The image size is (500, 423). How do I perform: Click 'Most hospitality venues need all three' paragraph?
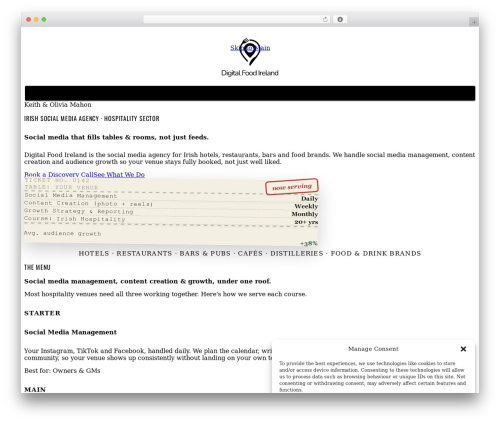pos(165,294)
